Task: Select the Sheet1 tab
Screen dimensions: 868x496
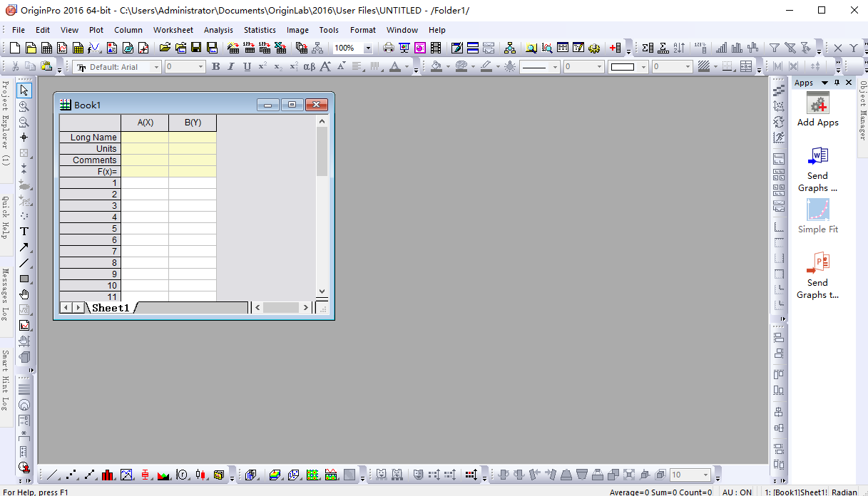Action: 111,308
